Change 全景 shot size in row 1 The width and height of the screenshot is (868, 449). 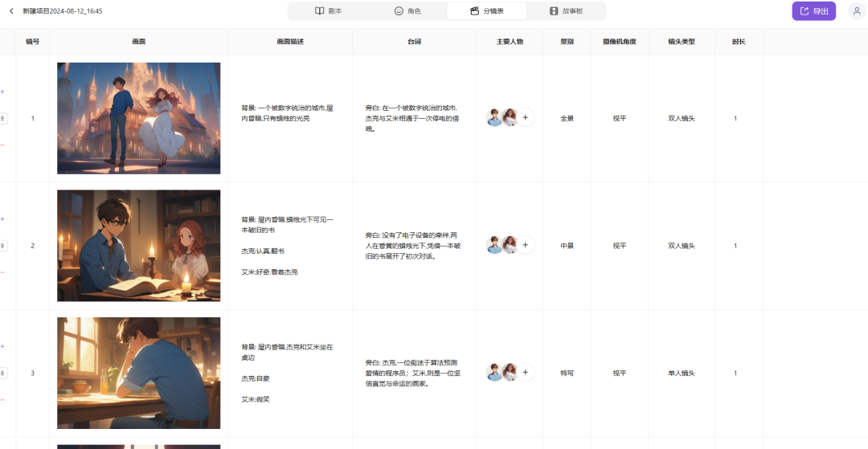(x=567, y=118)
